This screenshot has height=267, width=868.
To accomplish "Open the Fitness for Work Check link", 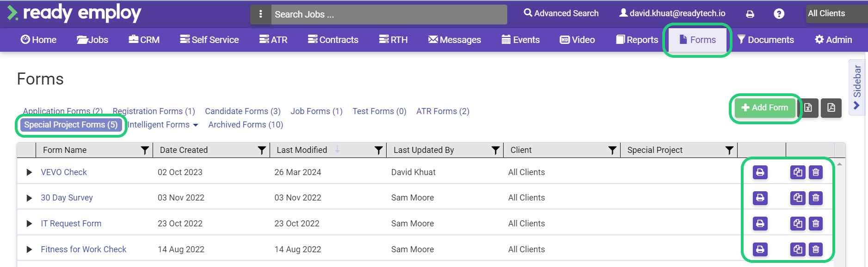I will pyautogui.click(x=83, y=249).
